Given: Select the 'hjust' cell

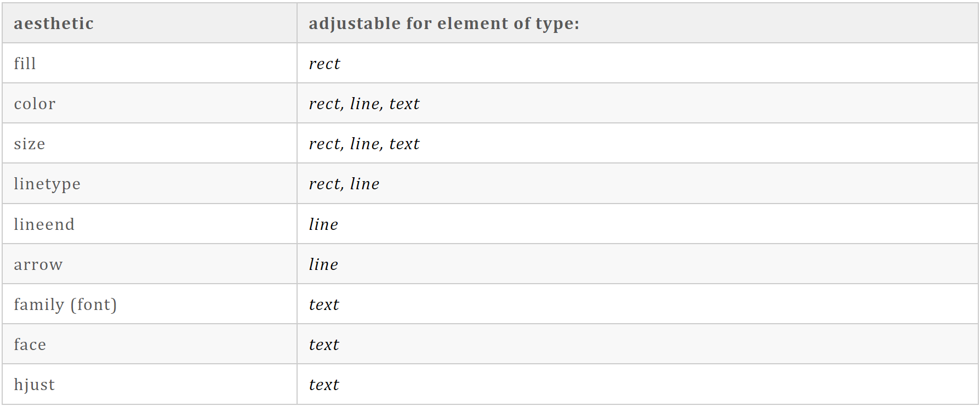Looking at the screenshot, I should [x=150, y=384].
